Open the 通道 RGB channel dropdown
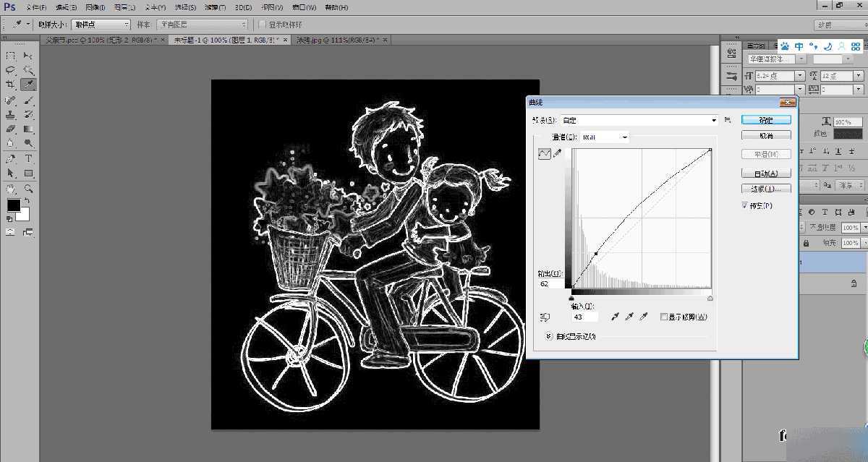This screenshot has width=868, height=462. pos(604,137)
